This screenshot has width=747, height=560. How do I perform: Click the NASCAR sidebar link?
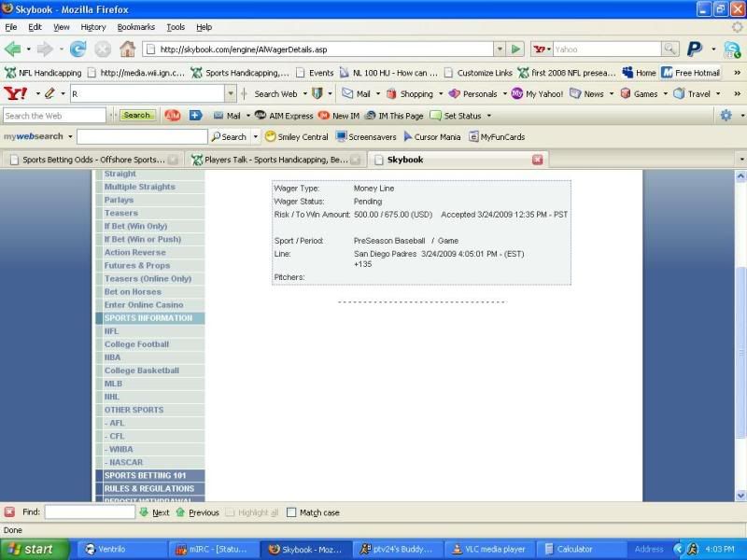[123, 462]
